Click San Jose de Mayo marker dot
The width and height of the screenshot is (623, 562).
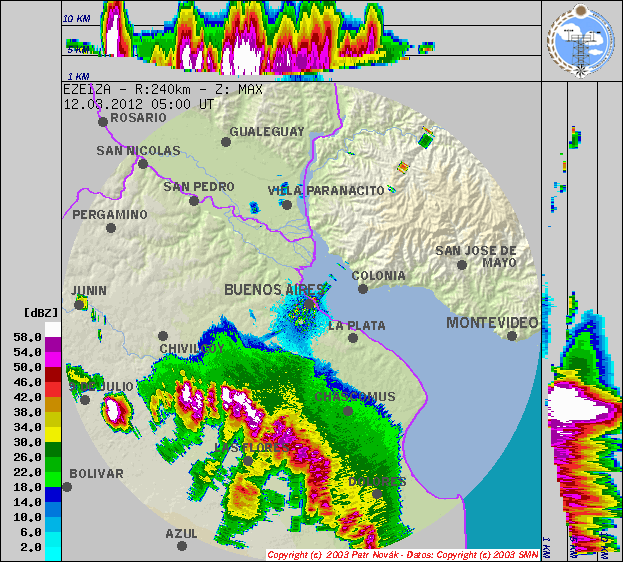(x=462, y=265)
